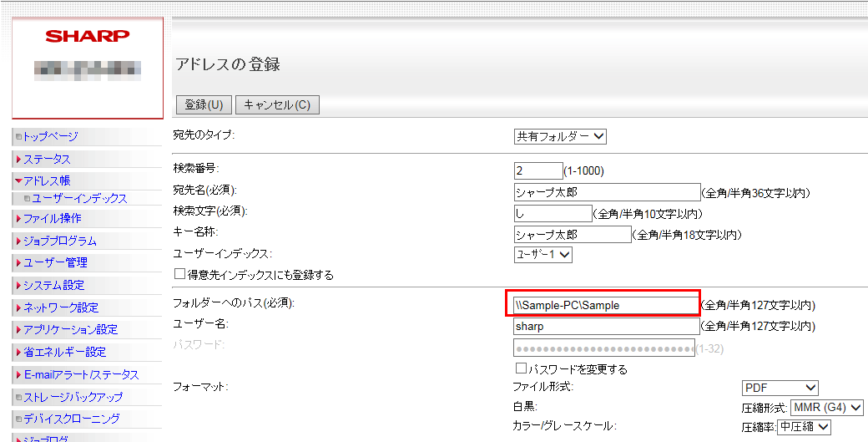The height and width of the screenshot is (442, 868).
Task: Open デバイスクローニング page
Action: click(71, 419)
